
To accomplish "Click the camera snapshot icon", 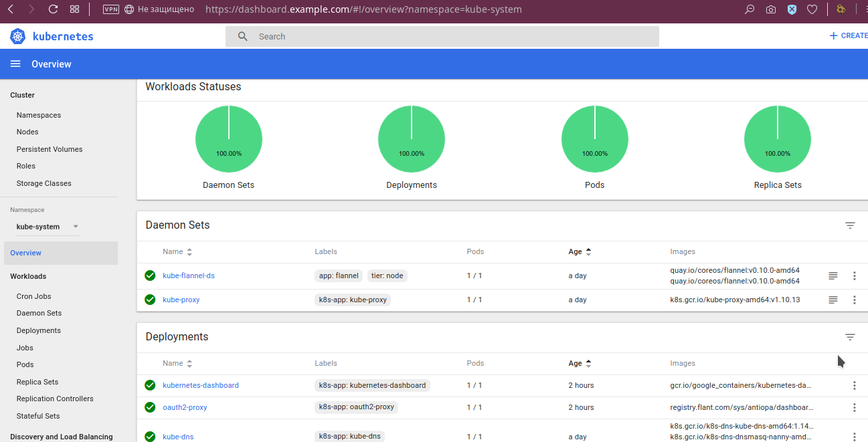I will click(x=771, y=9).
